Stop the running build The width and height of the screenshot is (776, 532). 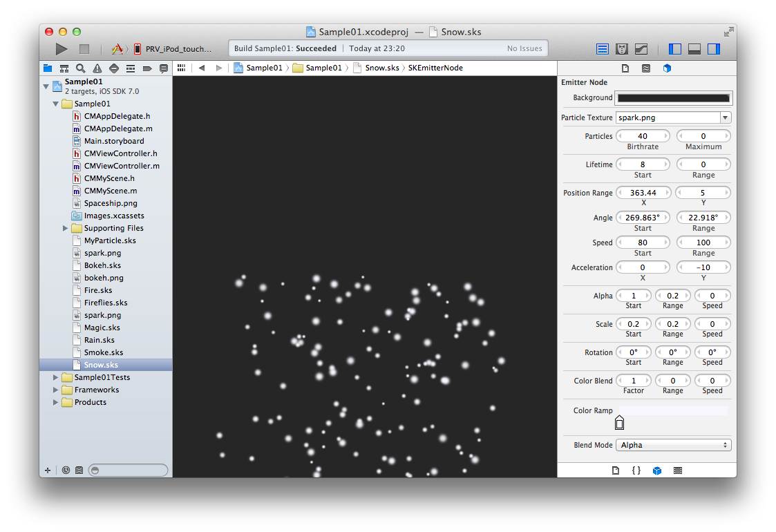coord(84,49)
